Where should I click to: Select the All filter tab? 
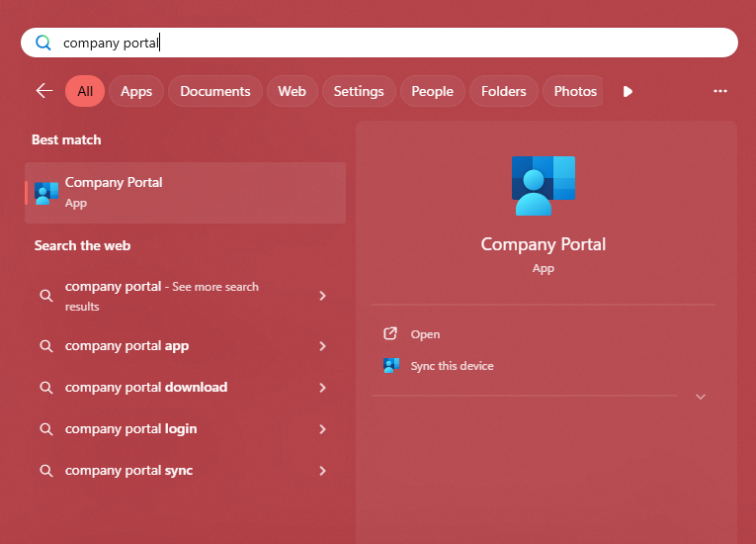[85, 91]
